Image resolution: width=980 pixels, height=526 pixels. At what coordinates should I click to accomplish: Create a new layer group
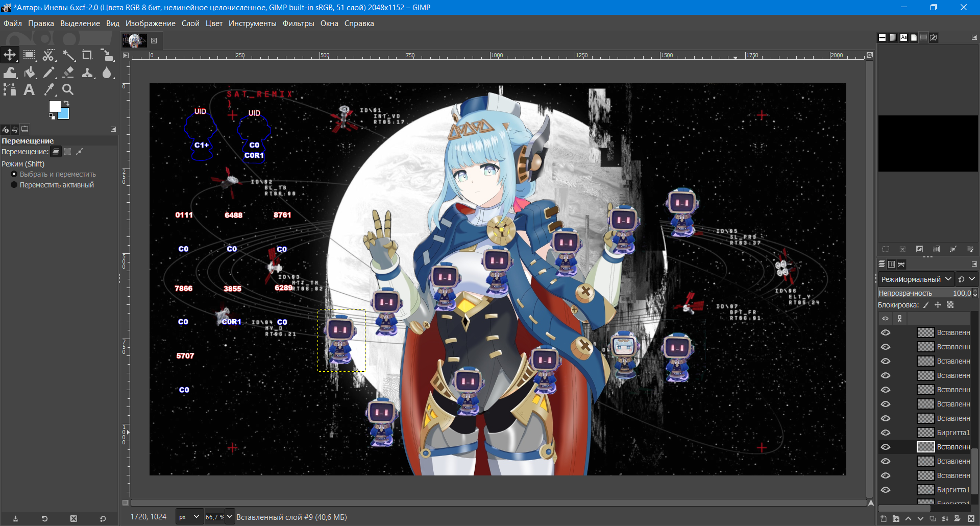click(x=896, y=519)
